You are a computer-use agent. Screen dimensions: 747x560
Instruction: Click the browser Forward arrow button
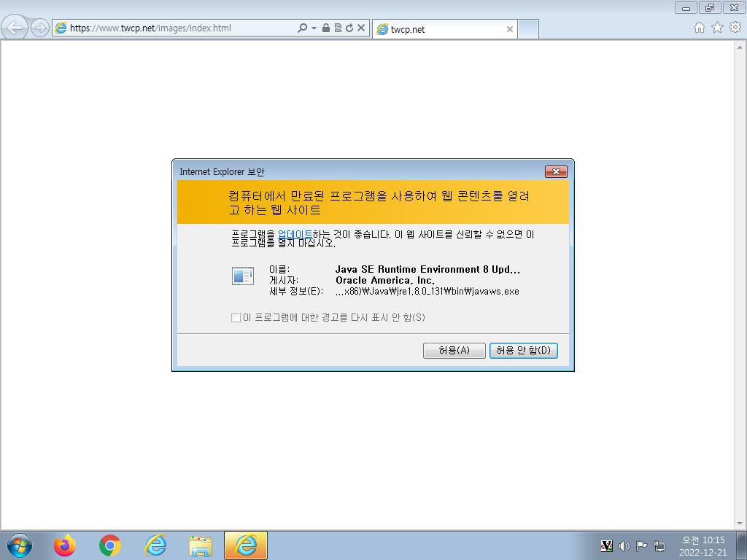[40, 28]
